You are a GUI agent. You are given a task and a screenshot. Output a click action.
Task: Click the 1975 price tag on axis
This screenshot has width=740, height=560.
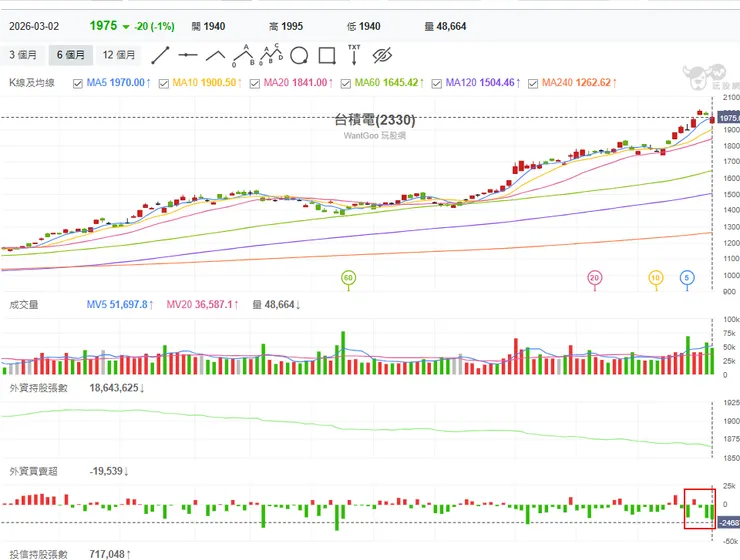click(x=728, y=117)
